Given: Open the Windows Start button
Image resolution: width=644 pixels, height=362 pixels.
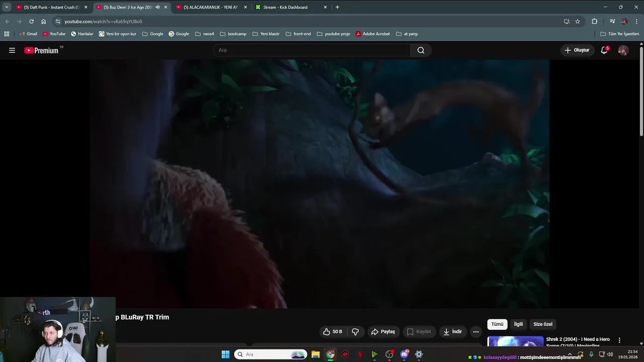Looking at the screenshot, I should 225,354.
